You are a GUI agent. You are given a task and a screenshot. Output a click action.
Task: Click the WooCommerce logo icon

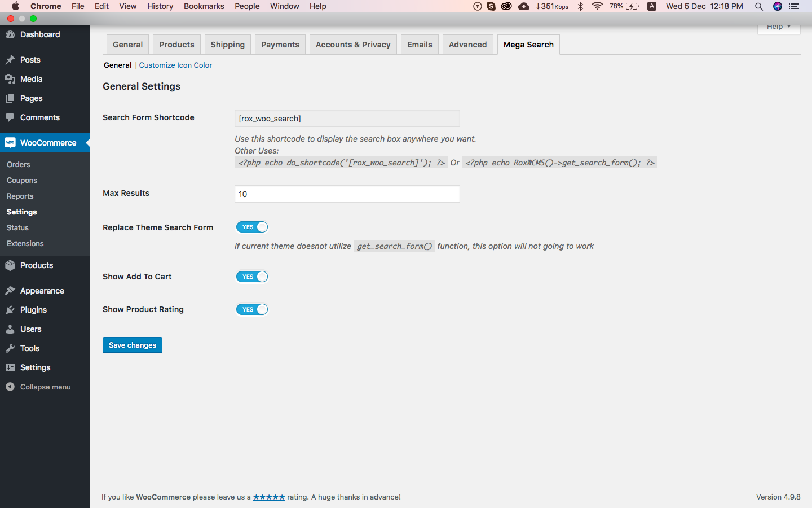[x=10, y=143]
